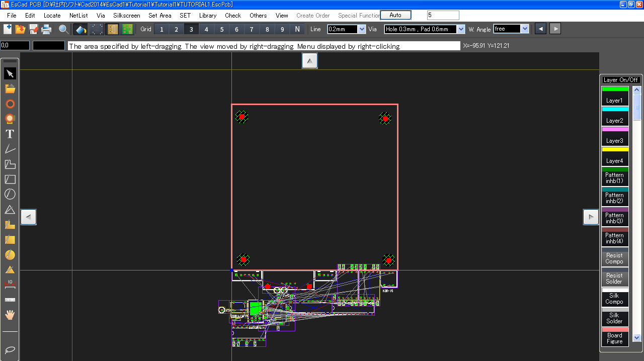Toggle Pattern inhb(1) layer
The image size is (644, 361).
pyautogui.click(x=615, y=176)
